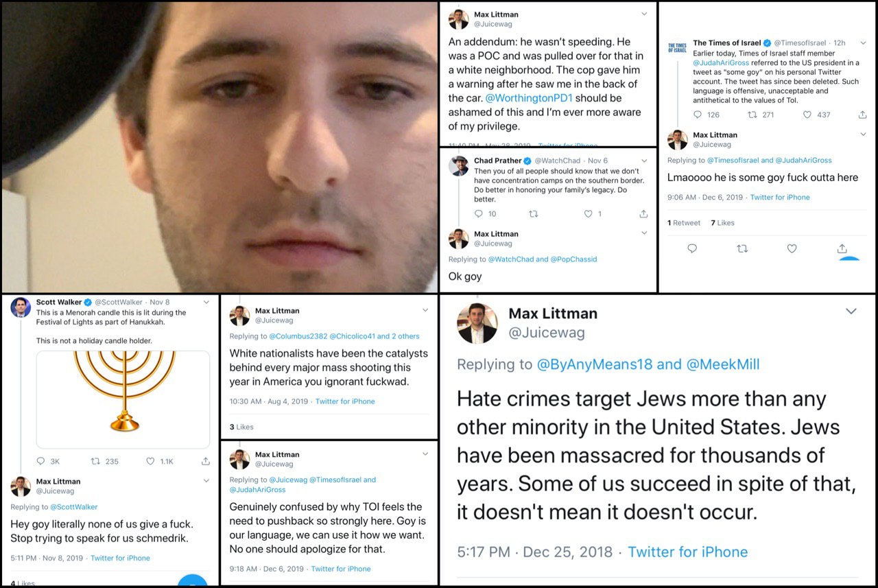Image resolution: width=878 pixels, height=588 pixels.
Task: Click Chad Prather profile avatar
Action: click(459, 166)
